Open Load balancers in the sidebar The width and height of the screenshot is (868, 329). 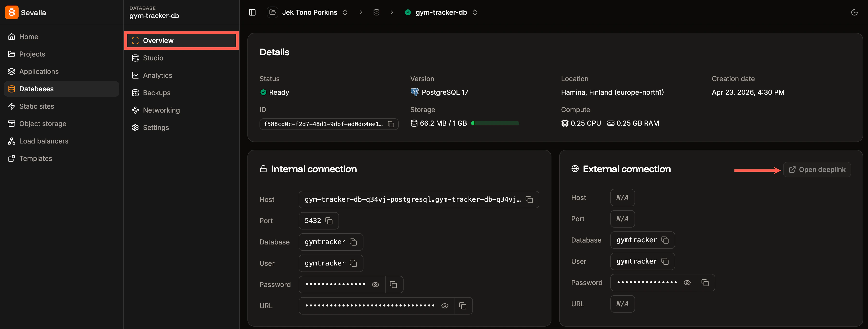tap(61, 141)
